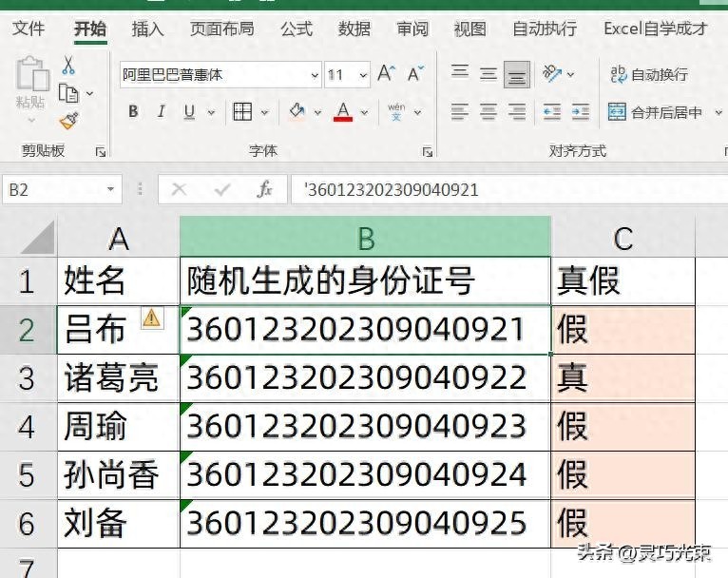Click the Increase Font Size icon
Viewport: 728px width, 578px height.
[386, 74]
